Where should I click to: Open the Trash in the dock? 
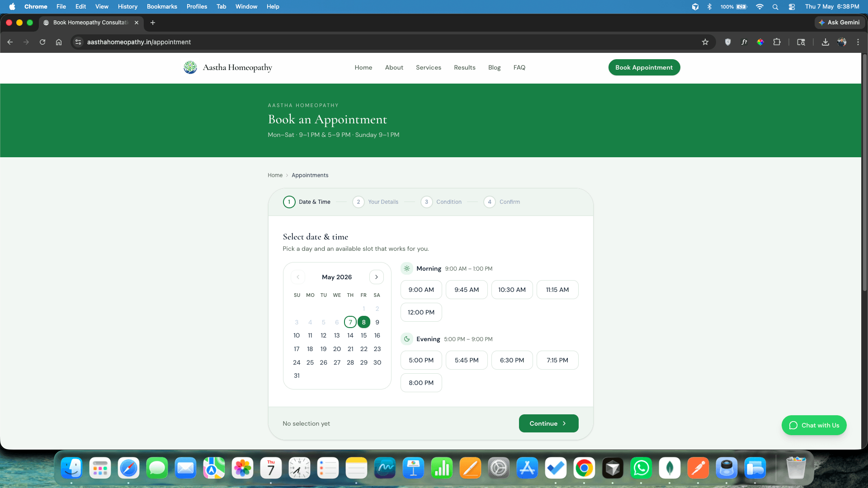(x=796, y=468)
